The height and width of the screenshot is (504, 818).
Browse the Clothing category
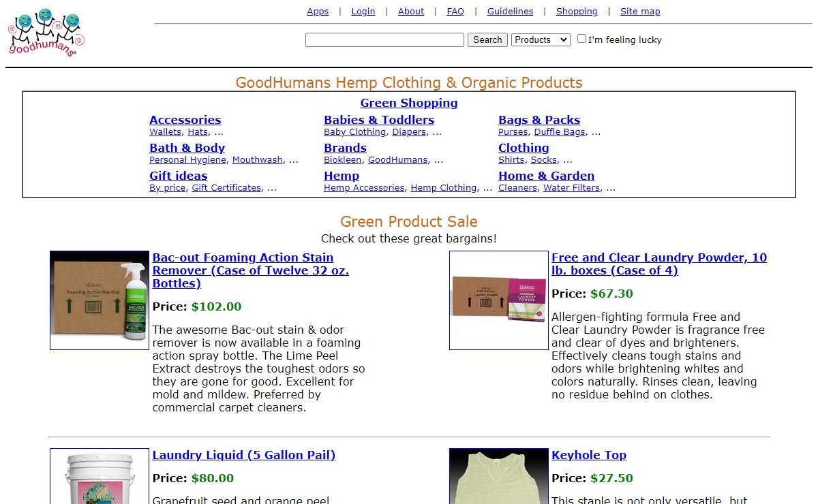point(524,148)
